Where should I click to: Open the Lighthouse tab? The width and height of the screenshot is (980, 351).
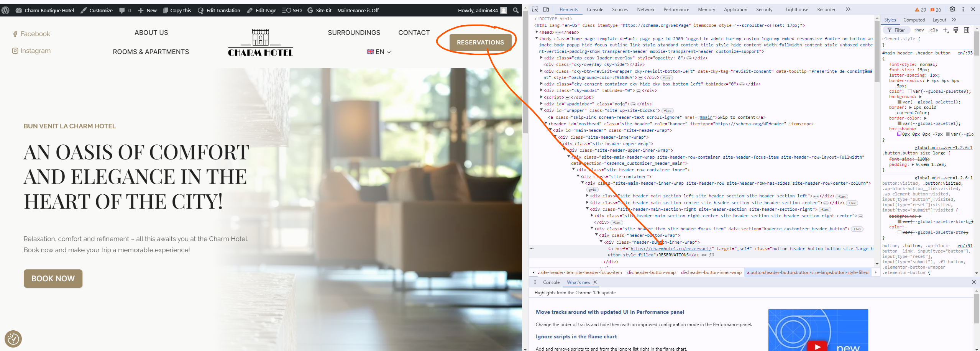(797, 10)
